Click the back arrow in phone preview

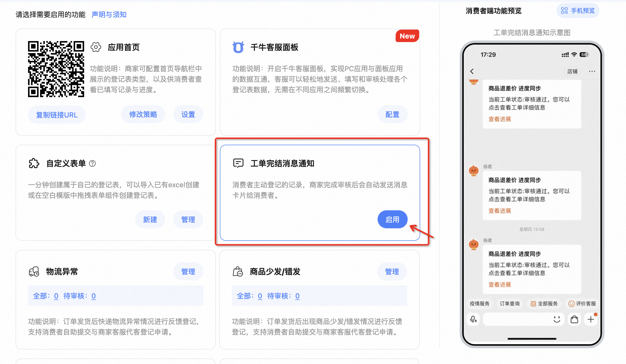coord(472,71)
